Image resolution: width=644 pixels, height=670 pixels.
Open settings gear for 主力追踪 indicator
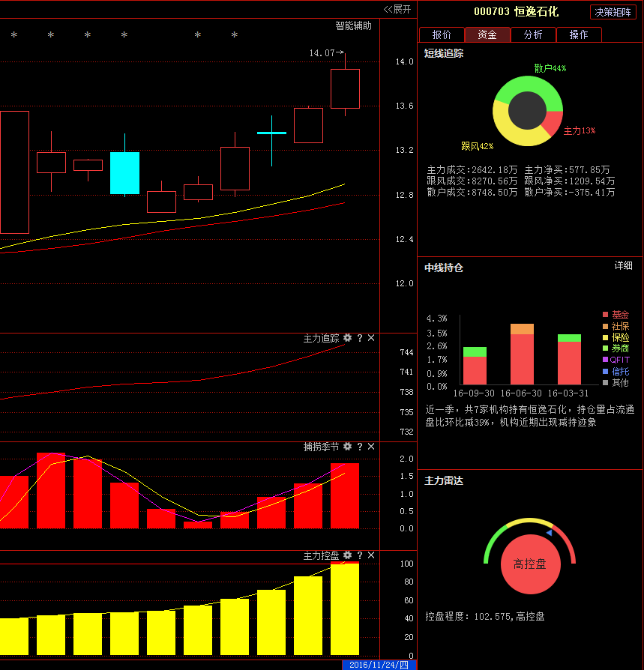[x=348, y=338]
